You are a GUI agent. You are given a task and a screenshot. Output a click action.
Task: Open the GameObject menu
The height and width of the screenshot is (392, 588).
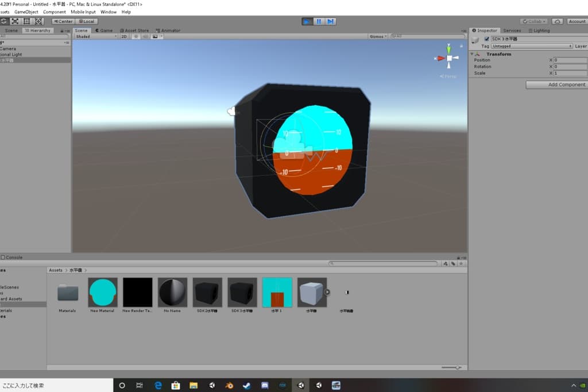(26, 12)
